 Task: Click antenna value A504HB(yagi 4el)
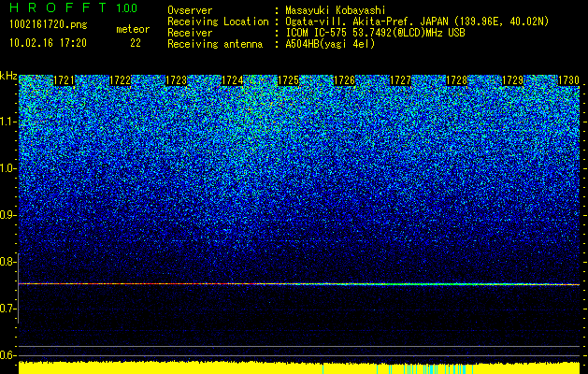330,44
